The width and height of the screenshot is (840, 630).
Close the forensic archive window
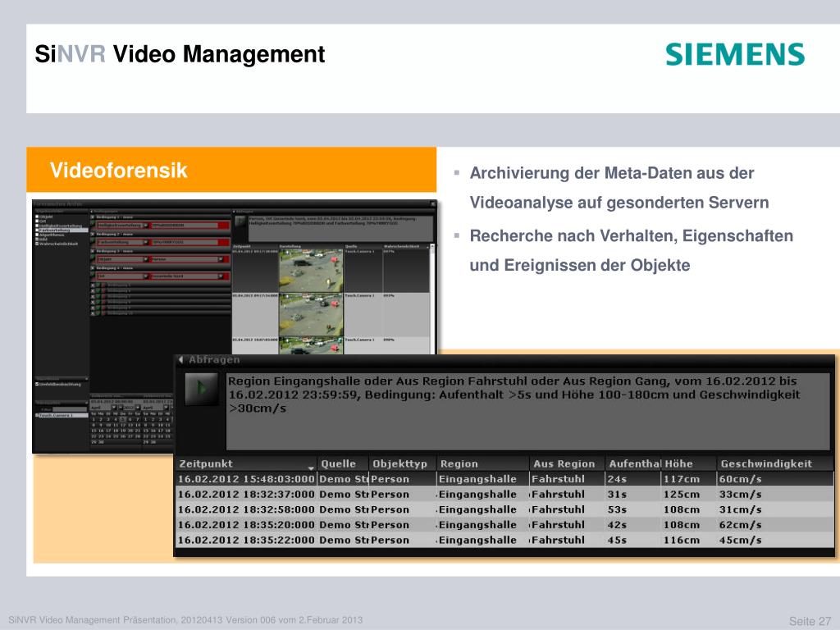click(x=432, y=203)
